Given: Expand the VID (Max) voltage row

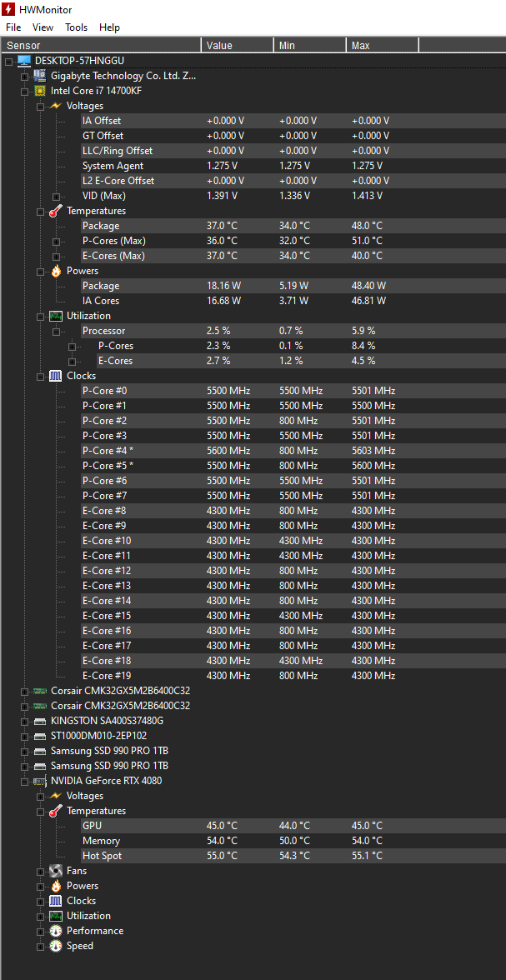Looking at the screenshot, I should 56,197.
